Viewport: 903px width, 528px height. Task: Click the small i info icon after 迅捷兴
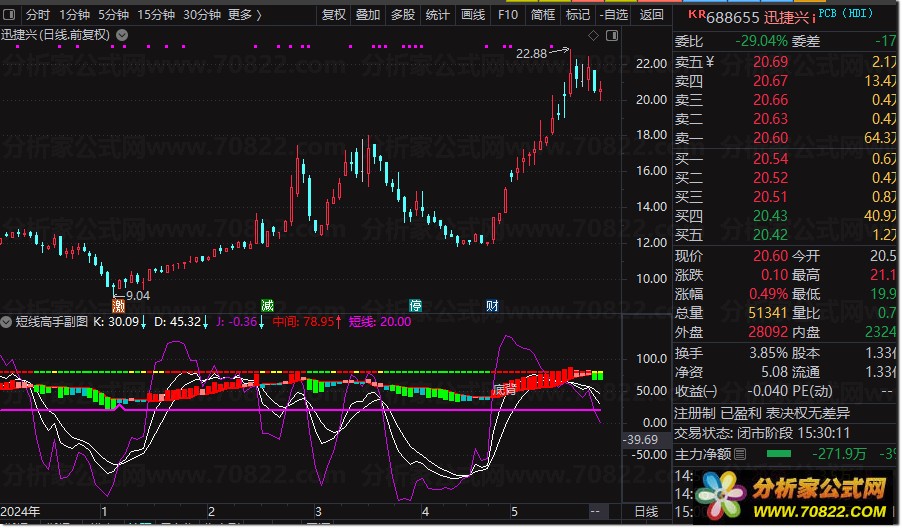click(813, 18)
